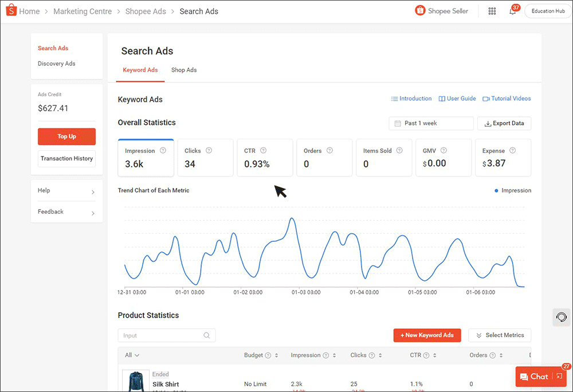Click the Clicks column help icon in table
The height and width of the screenshot is (392, 573).
[372, 355]
